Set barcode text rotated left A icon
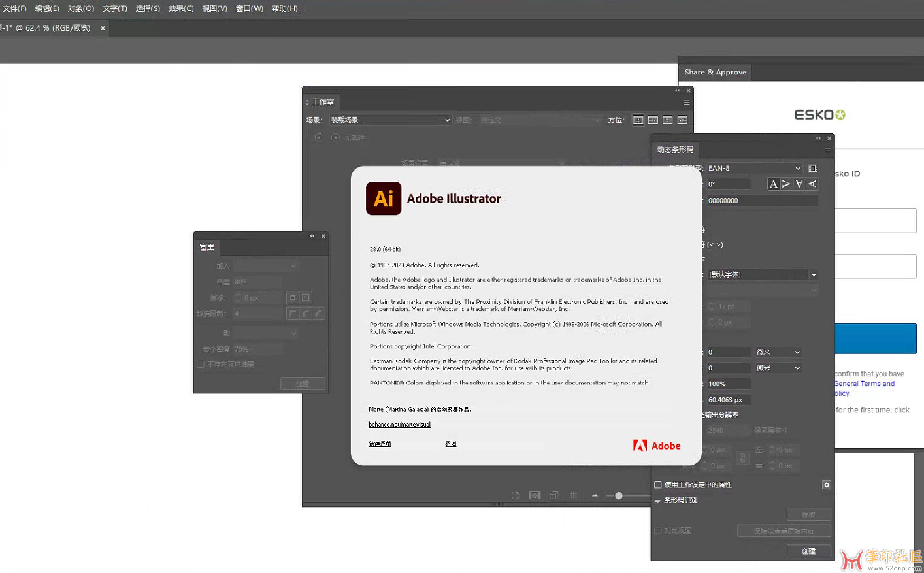The width and height of the screenshot is (924, 573). coord(786,184)
